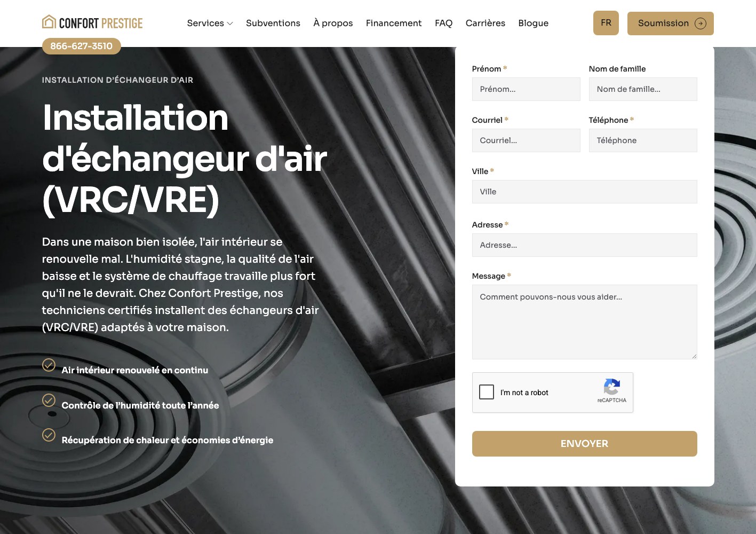Click checkmark icon beside Contrôle de l'humidité
This screenshot has height=534, width=756.
pos(49,400)
